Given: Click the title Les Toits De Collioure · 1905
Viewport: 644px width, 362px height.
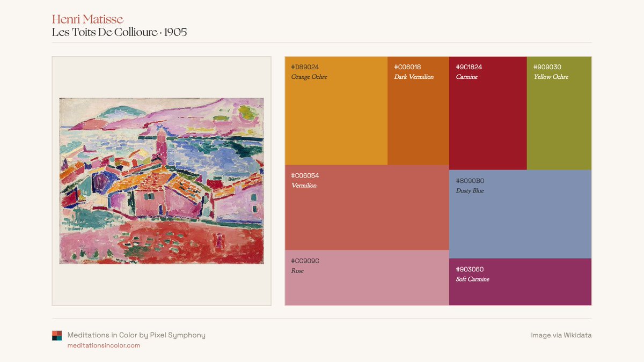Looking at the screenshot, I should click(x=119, y=32).
